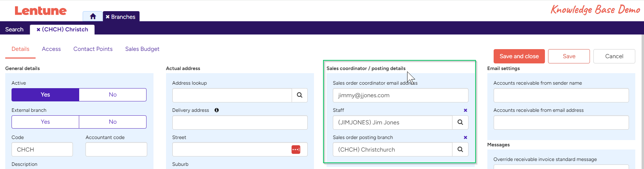Switch to the Access tab
Image resolution: width=644 pixels, height=169 pixels.
(x=51, y=49)
